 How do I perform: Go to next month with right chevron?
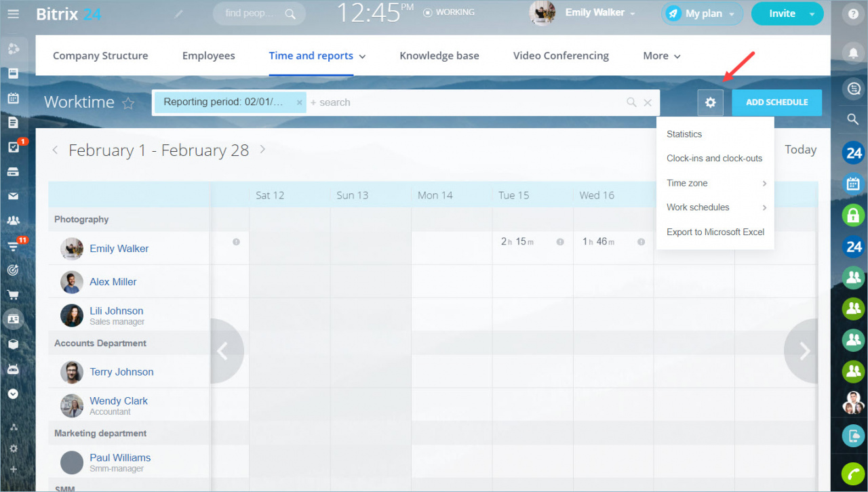click(262, 150)
